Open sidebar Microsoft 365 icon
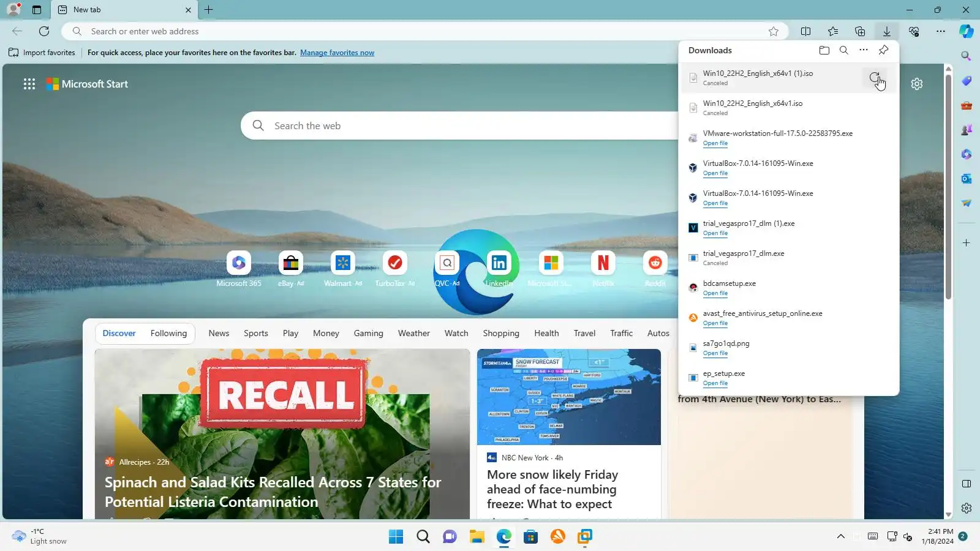 pos(967,154)
